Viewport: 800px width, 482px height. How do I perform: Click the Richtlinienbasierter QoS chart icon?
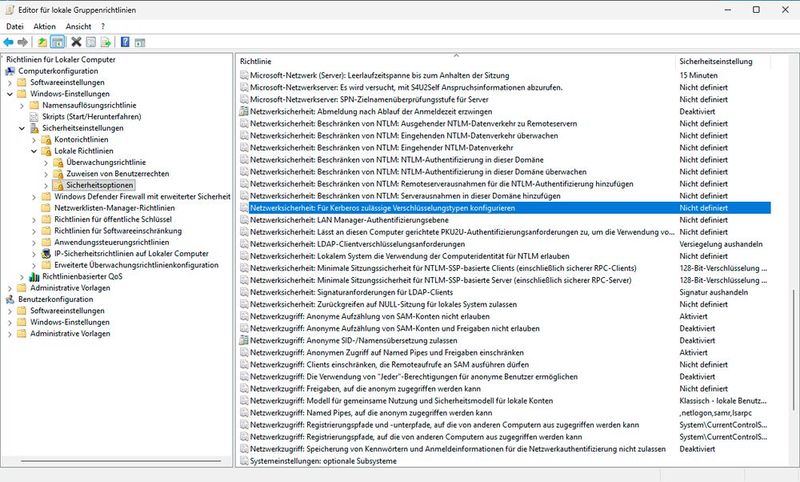pyautogui.click(x=34, y=276)
